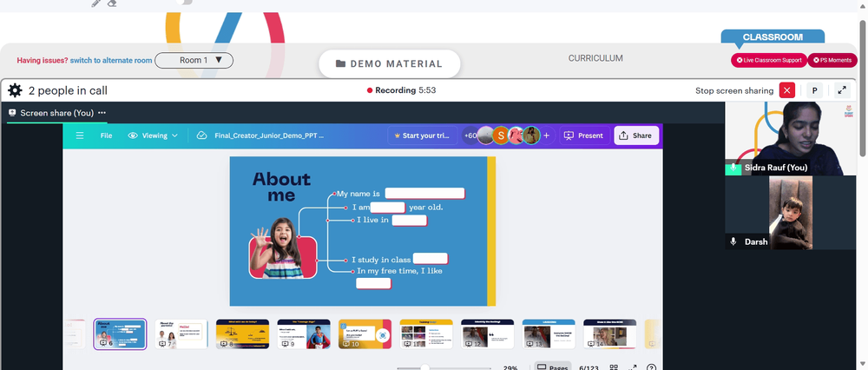Click the 29% zoom value
Screen dimensions: 868x370
pyautogui.click(x=510, y=367)
